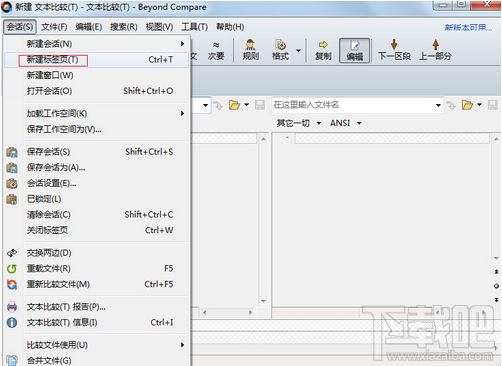This screenshot has width=502, height=366.
Task: Open 文本比较(T) 信息(I) info entry
Action: pyautogui.click(x=97, y=323)
